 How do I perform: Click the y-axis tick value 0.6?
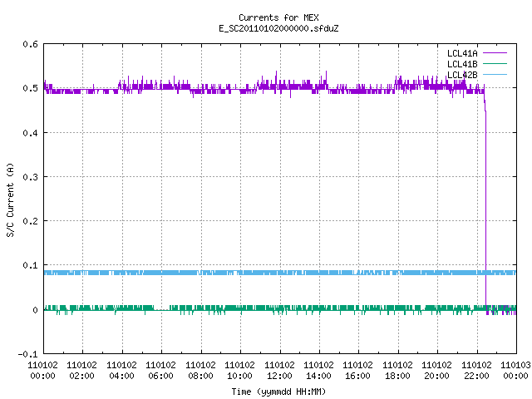tap(30, 44)
